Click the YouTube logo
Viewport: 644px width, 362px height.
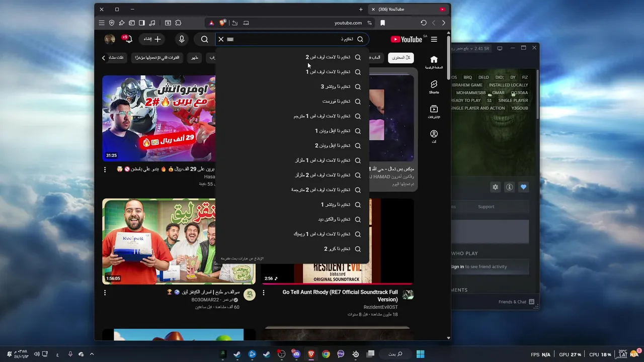point(407,39)
